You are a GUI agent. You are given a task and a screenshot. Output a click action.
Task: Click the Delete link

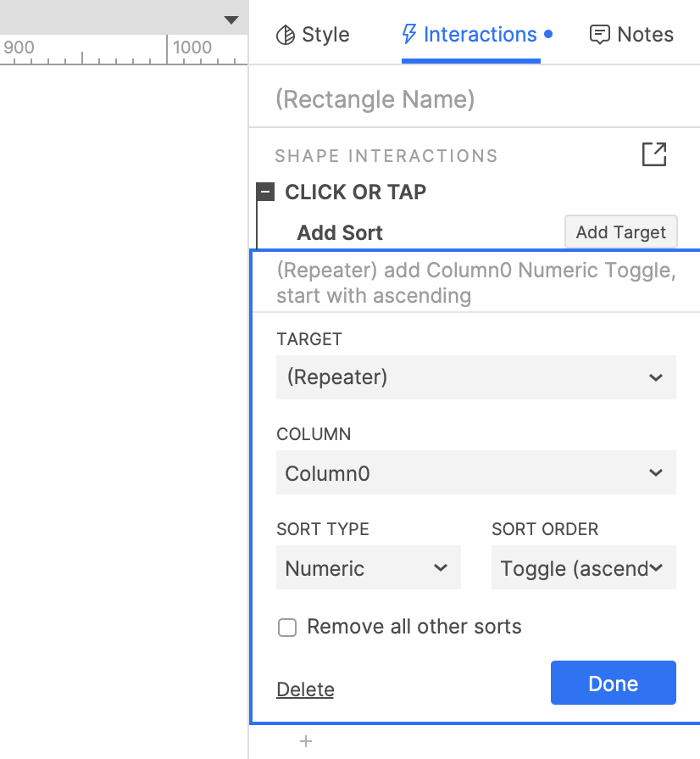pyautogui.click(x=305, y=689)
